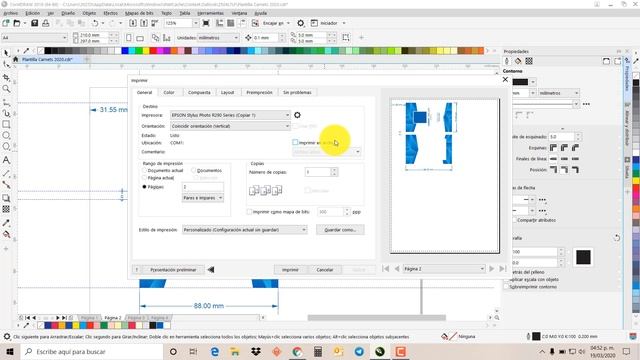Select the Zoom magnifier tool
Viewport: 640px width, 360px height.
point(6,89)
